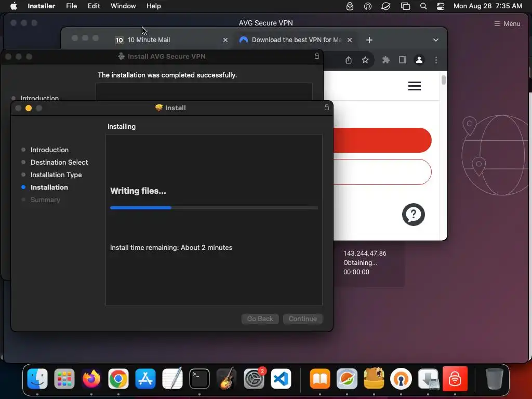Open Spotlight search in the menu bar

coord(423,6)
